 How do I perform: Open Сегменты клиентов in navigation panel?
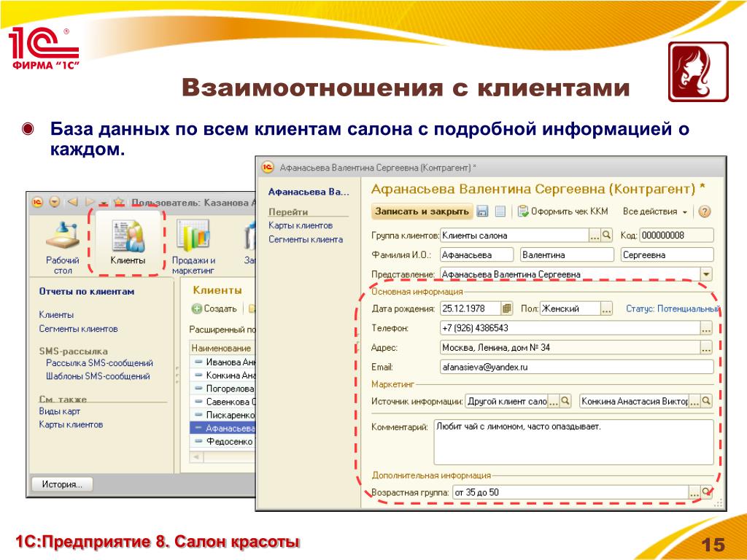pos(79,329)
